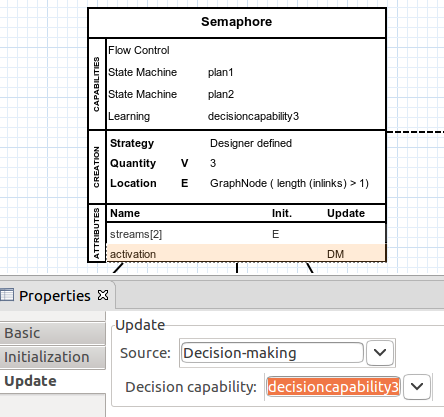
Task: Click the ATTRIBUTES vertical section label
Action: [x=97, y=233]
